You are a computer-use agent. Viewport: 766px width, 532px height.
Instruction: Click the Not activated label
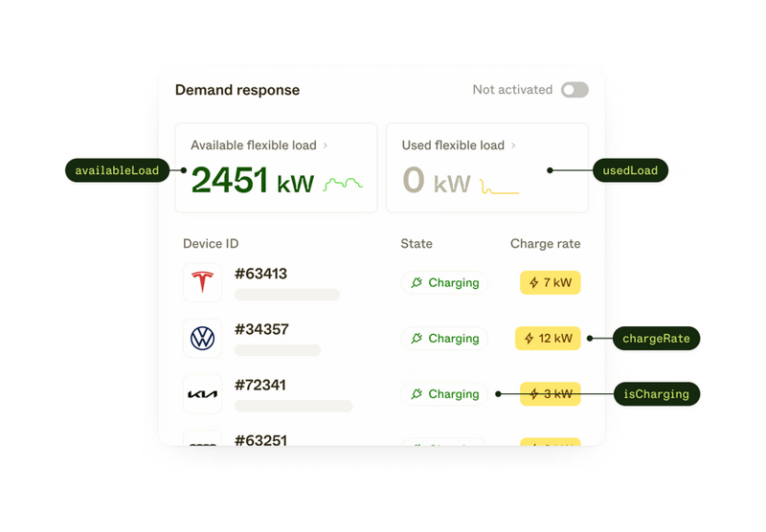[x=512, y=90]
